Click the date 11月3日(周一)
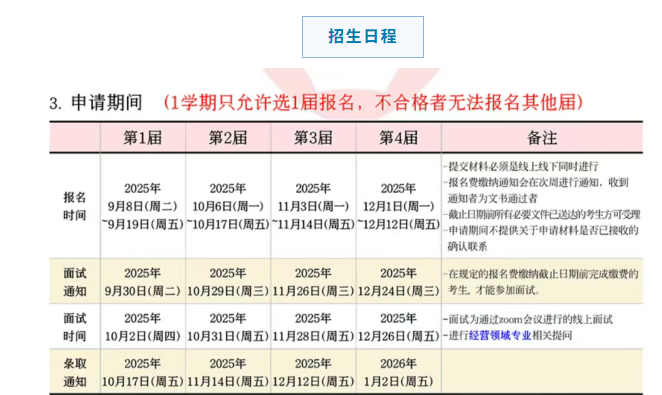Viewport: 662px width, 395px height. 313,206
